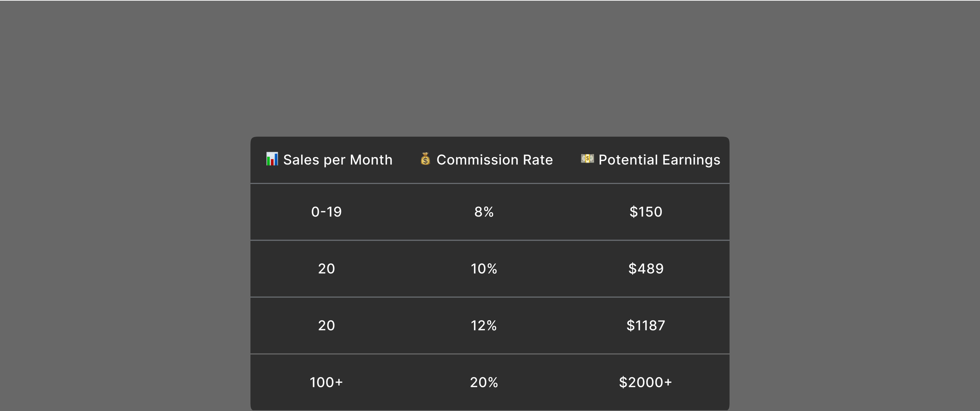Select the 12% commission rate cell
Screen dimensions: 980x411
(484, 325)
